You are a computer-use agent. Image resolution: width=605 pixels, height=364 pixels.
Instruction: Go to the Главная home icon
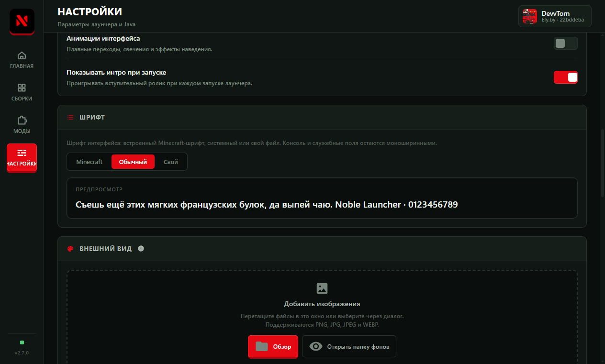coord(22,55)
